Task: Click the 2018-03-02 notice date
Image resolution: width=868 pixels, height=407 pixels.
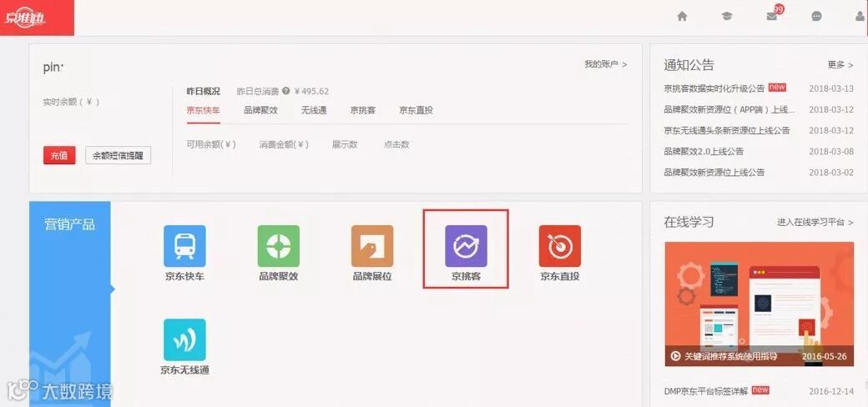Action: 831,173
